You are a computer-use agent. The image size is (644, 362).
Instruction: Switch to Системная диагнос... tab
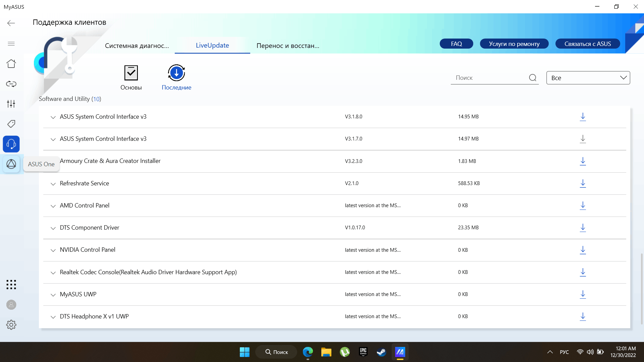pyautogui.click(x=137, y=46)
